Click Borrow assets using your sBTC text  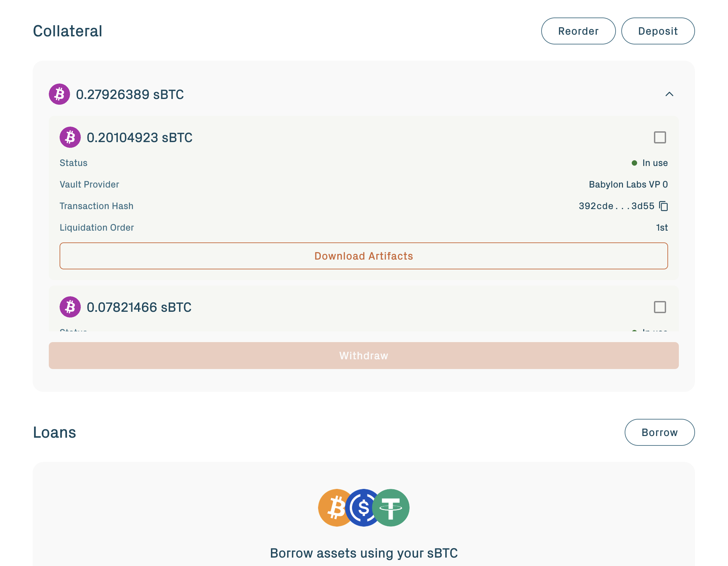364,553
